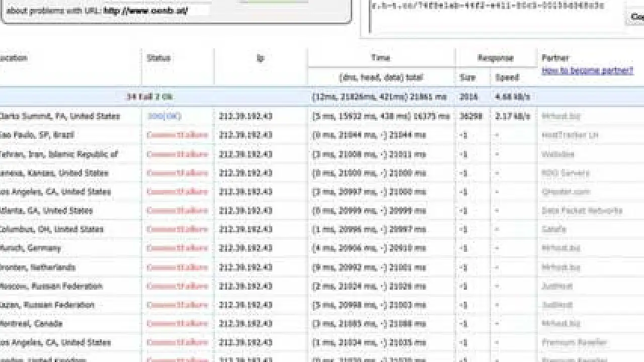Click the Copy button beside the short link
The height and width of the screenshot is (362, 644).
coord(637,17)
